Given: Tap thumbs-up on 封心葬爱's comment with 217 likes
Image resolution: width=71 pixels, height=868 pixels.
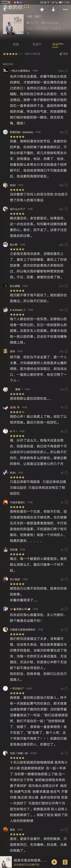Looking at the screenshot, I should point(66,286).
